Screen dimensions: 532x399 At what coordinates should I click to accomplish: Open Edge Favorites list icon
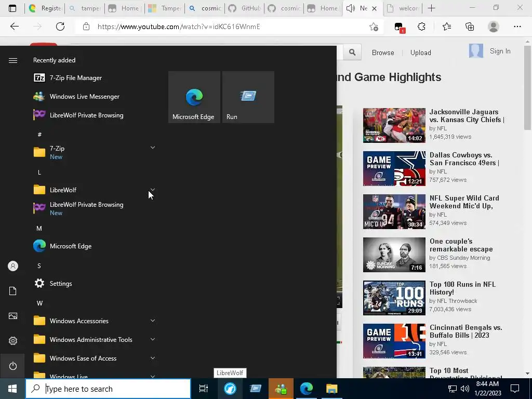click(446, 26)
